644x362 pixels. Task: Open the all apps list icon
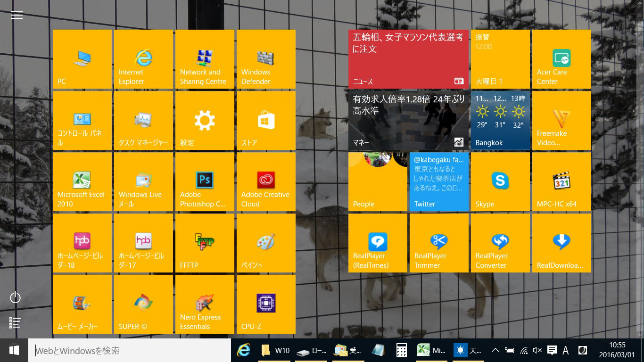pyautogui.click(x=15, y=322)
